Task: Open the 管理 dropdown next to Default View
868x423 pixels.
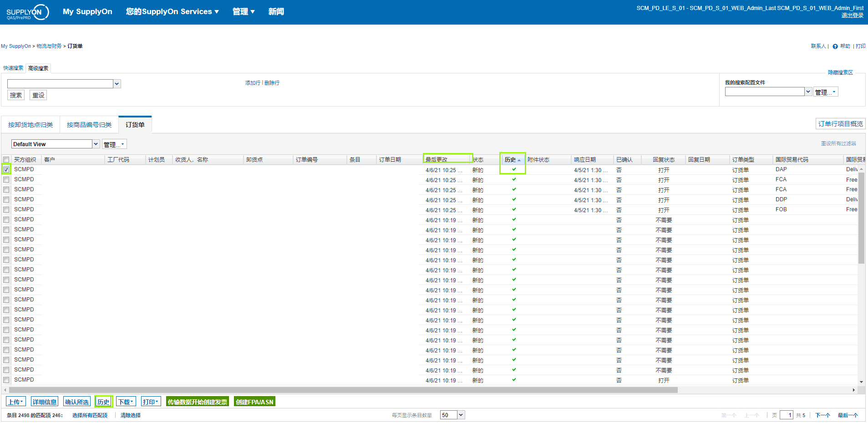Action: click(114, 144)
